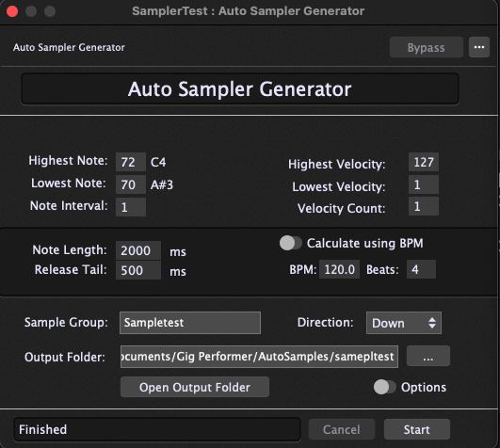Image resolution: width=500 pixels, height=448 pixels.
Task: Start the auto sampling process
Action: [x=417, y=429]
